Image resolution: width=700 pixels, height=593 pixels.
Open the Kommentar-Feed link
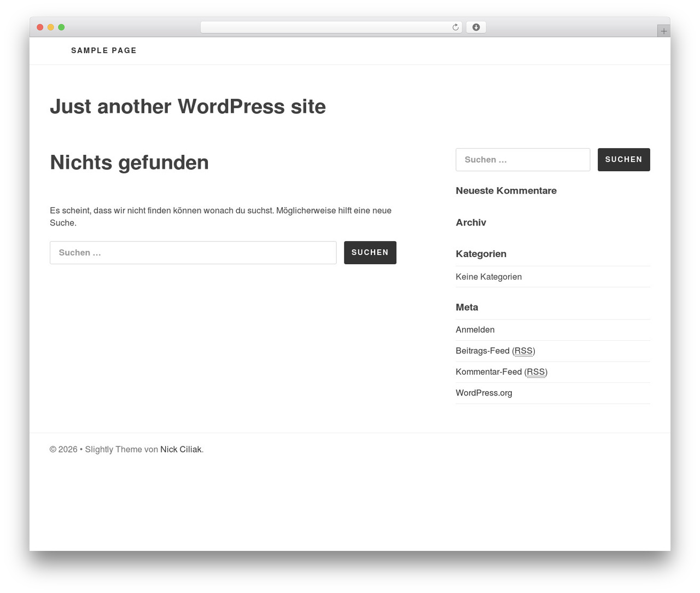pos(501,372)
